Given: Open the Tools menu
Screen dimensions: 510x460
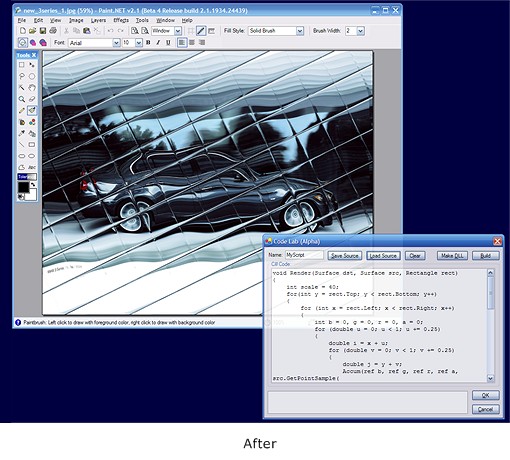Looking at the screenshot, I should click(142, 20).
